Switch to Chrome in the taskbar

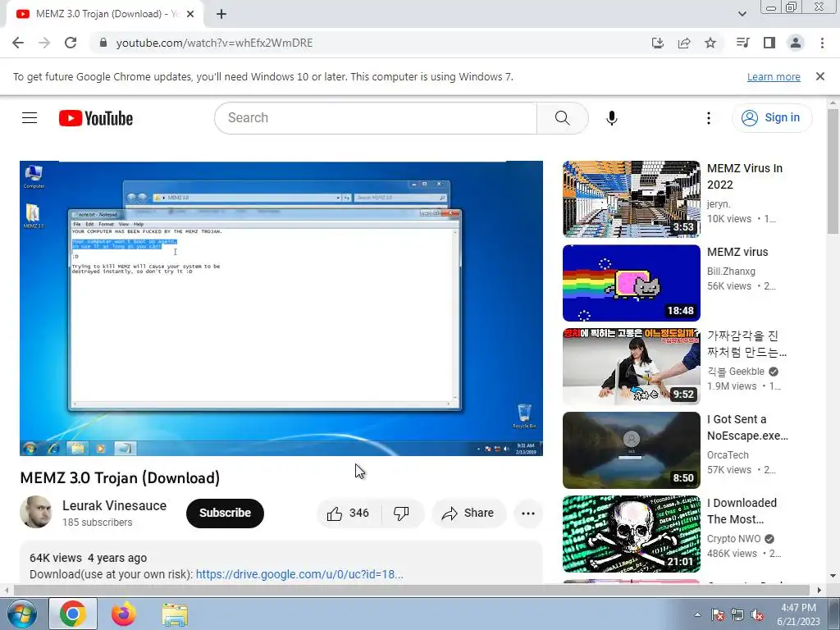pos(73,614)
